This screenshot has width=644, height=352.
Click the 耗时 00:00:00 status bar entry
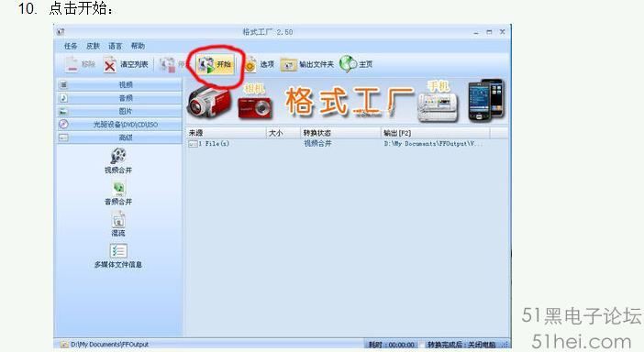point(392,345)
